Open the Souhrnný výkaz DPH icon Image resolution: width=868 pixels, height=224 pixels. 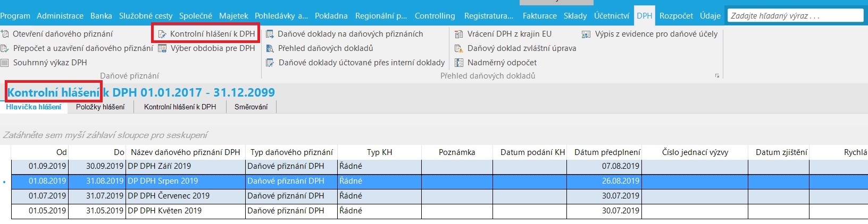coord(5,63)
